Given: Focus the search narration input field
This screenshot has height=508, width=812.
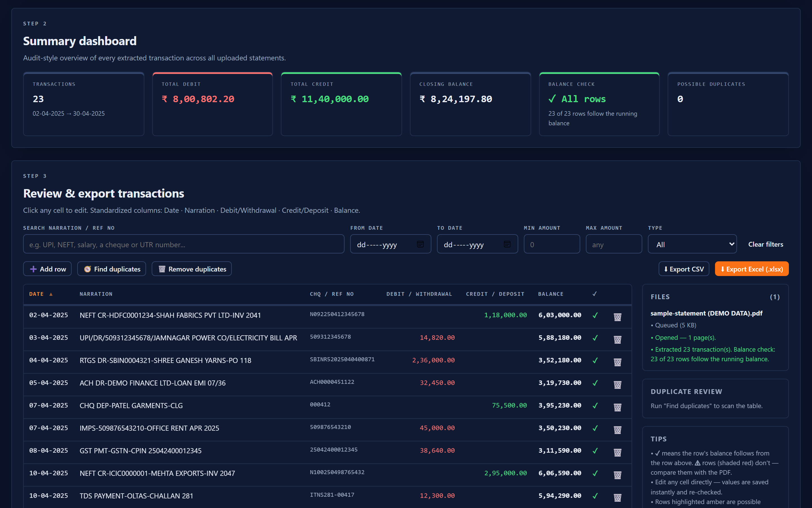Looking at the screenshot, I should [x=184, y=244].
